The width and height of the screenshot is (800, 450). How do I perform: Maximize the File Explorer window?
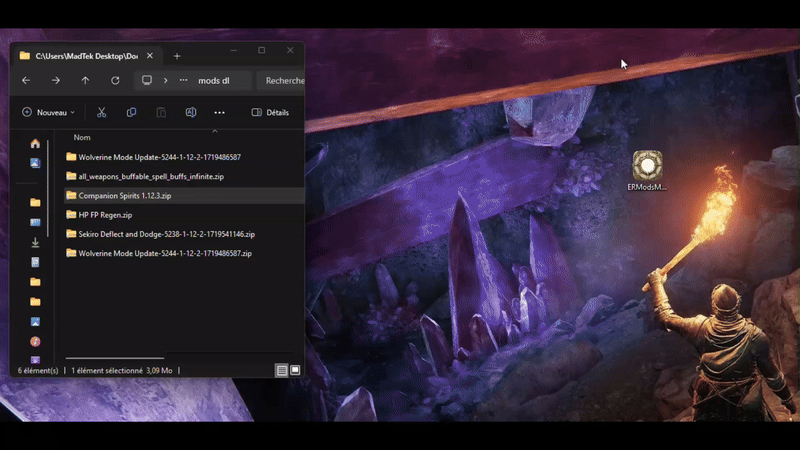262,50
